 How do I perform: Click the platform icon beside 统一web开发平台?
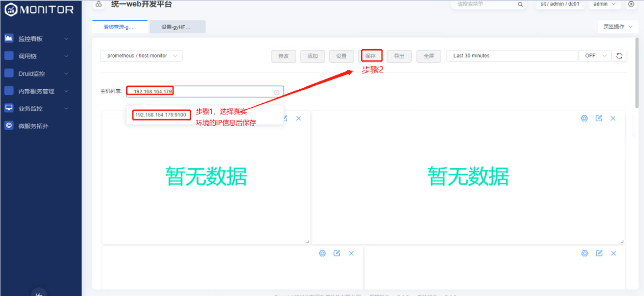click(98, 4)
